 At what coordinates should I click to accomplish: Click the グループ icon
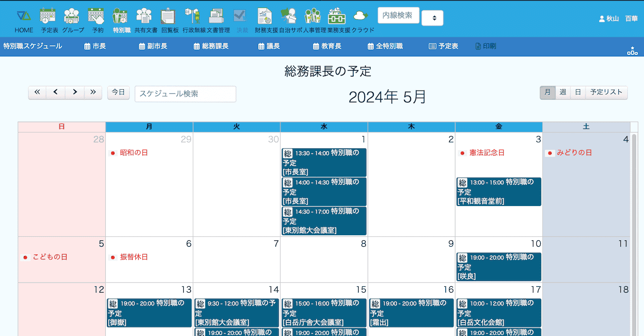pos(73,21)
